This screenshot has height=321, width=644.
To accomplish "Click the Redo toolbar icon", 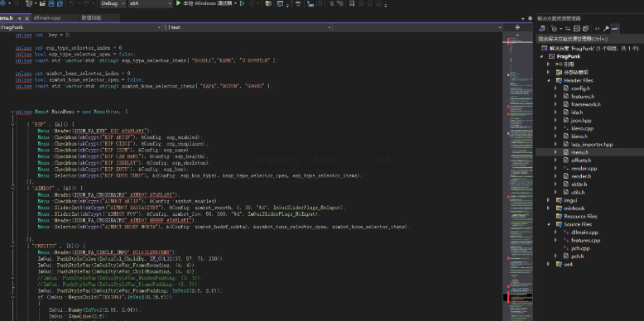I will pyautogui.click(x=86, y=3).
